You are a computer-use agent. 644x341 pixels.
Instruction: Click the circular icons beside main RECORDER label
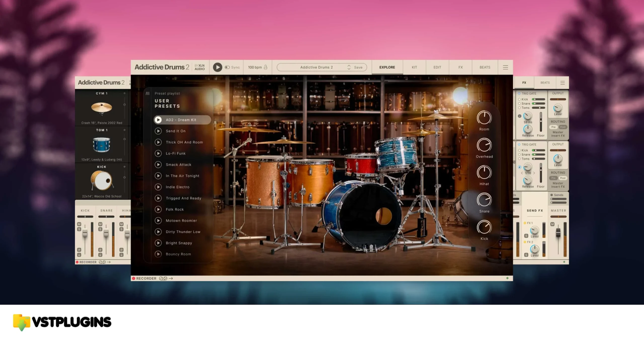(163, 278)
